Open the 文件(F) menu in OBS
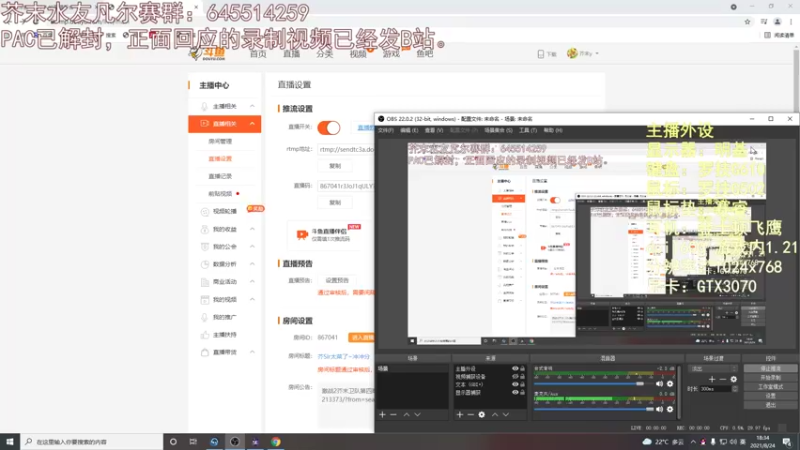This screenshot has height=450, width=800. pyautogui.click(x=385, y=131)
